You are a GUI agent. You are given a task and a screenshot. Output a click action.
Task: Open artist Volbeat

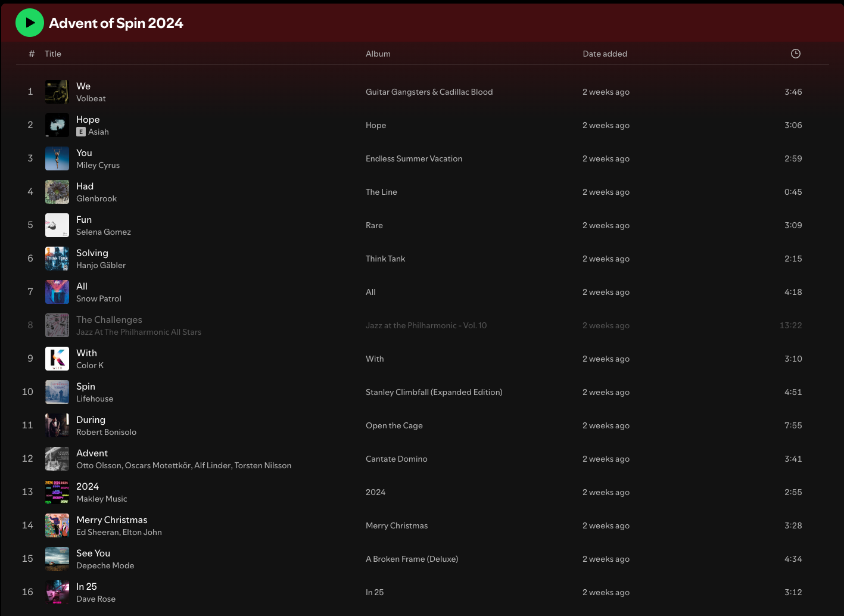(91, 99)
